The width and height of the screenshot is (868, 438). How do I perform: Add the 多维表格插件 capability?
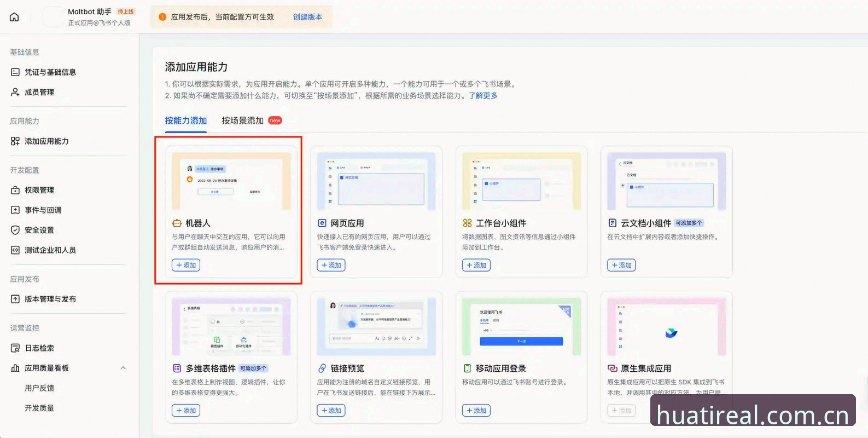[x=186, y=411]
